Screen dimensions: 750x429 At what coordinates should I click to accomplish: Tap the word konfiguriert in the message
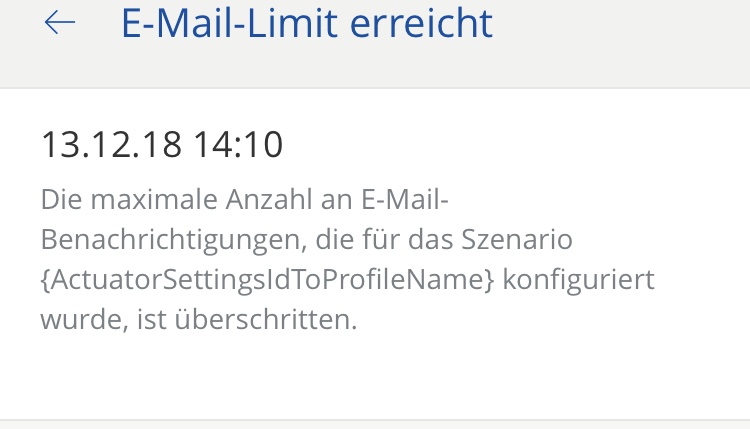(578, 280)
